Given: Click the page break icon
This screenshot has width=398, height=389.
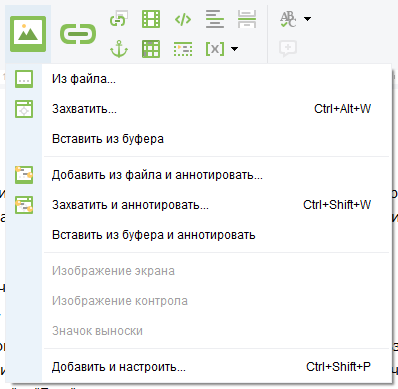Looking at the screenshot, I should point(247,19).
